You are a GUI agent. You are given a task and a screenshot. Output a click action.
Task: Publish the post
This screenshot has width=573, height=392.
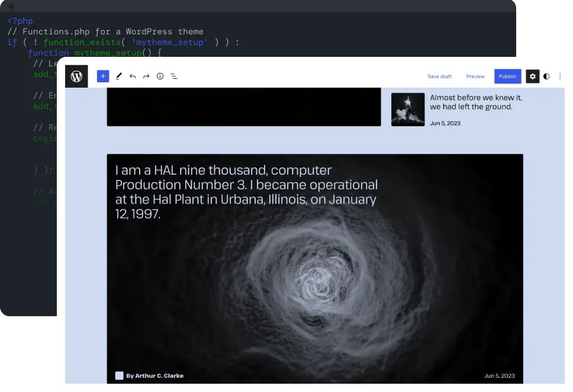pos(507,76)
